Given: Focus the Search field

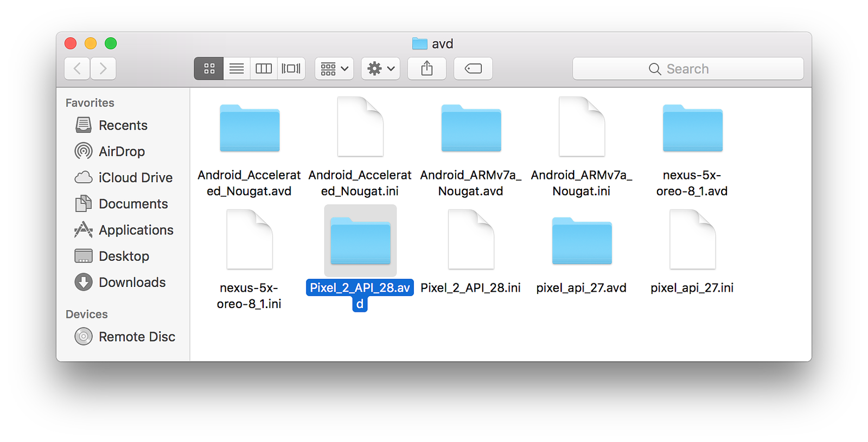Looking at the screenshot, I should click(688, 69).
